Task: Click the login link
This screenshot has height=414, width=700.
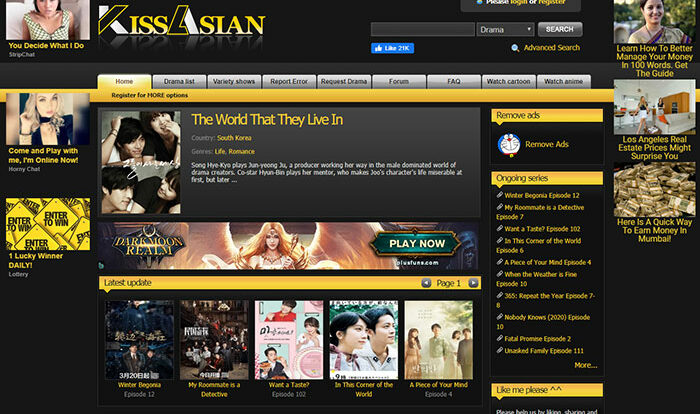Action: [520, 3]
